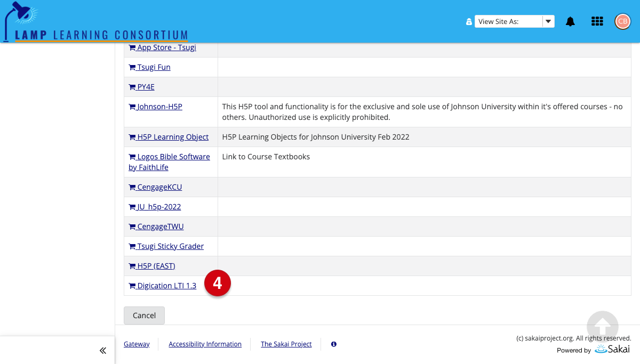Viewport: 640px width, 364px height.
Task: Click cart icon beside Digication LTI 1.3
Action: tap(132, 286)
